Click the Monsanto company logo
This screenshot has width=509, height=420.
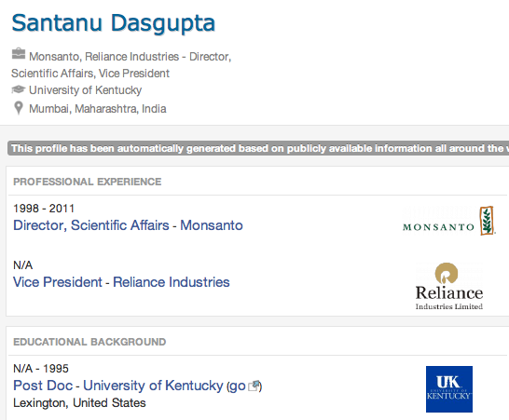coord(448,222)
